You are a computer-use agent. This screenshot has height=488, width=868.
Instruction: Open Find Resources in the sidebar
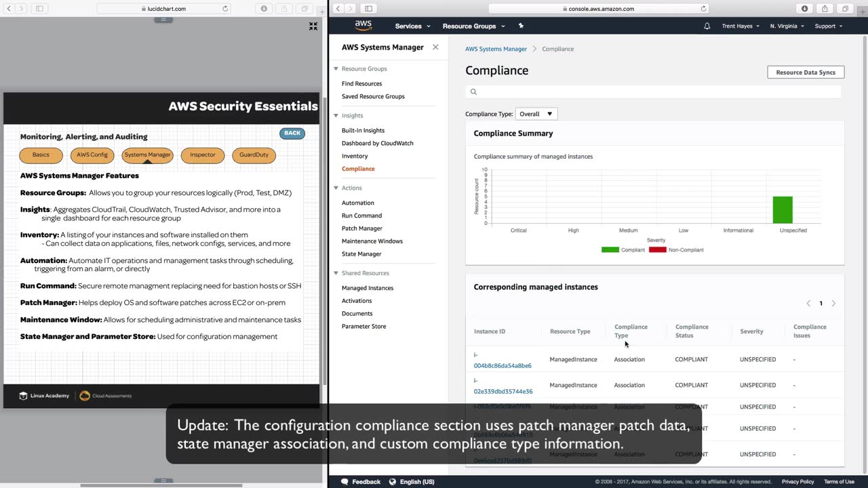[x=361, y=83]
